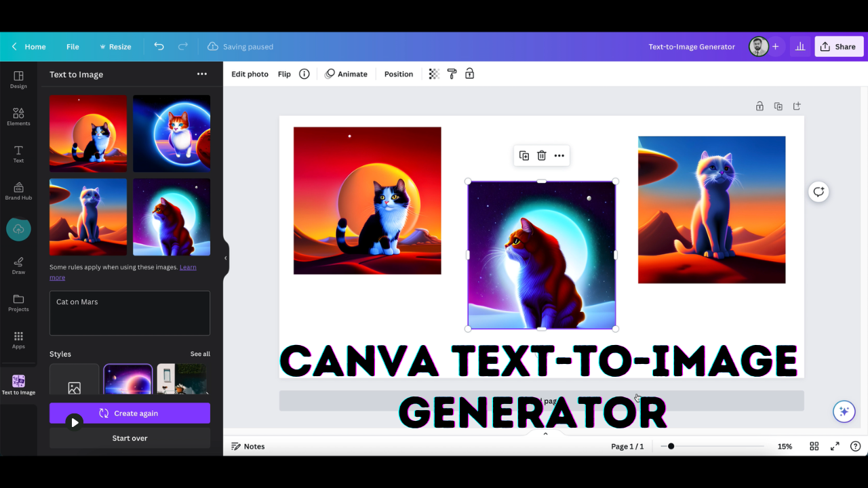Image resolution: width=868 pixels, height=488 pixels.
Task: Click the Create again button
Action: (130, 413)
